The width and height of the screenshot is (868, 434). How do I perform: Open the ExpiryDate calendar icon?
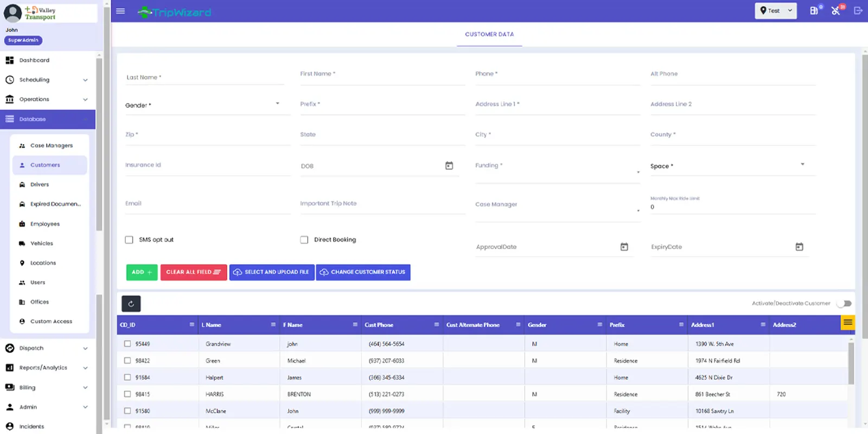(799, 247)
